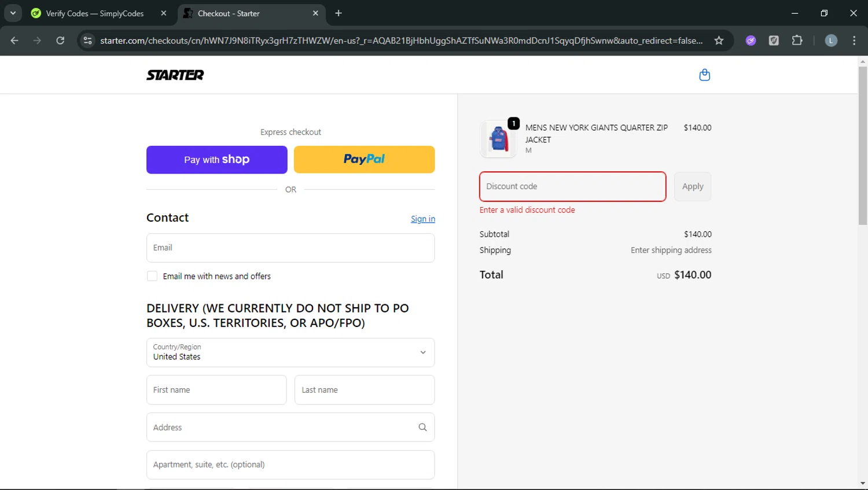Open the browser extensions puzzle icon
Viewport: 868px width, 490px height.
click(797, 40)
